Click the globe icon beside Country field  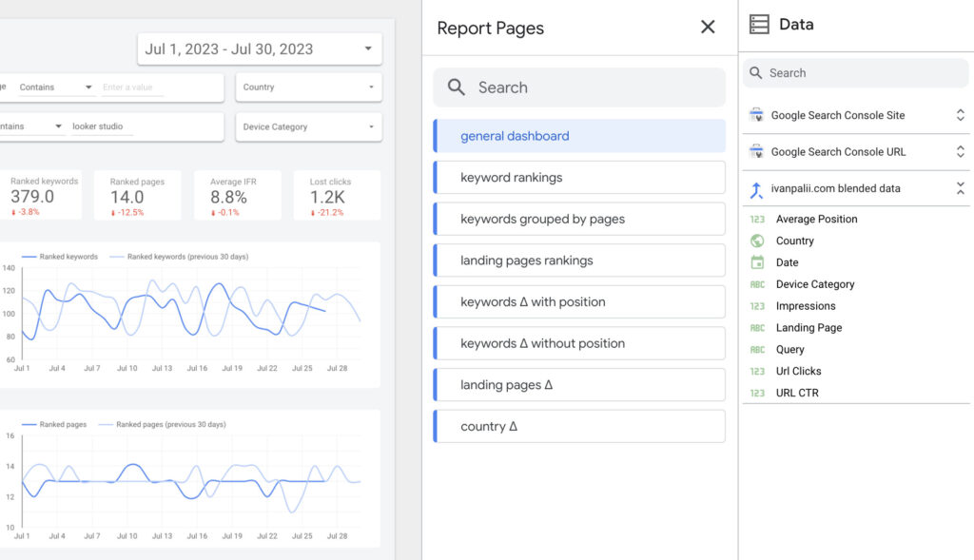pyautogui.click(x=756, y=241)
